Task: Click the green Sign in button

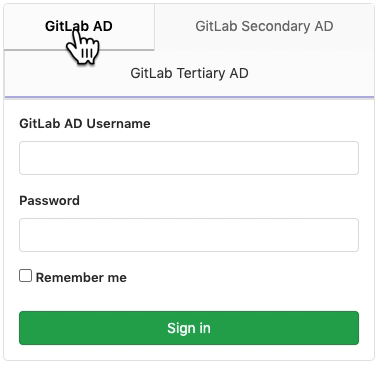Action: tap(189, 328)
